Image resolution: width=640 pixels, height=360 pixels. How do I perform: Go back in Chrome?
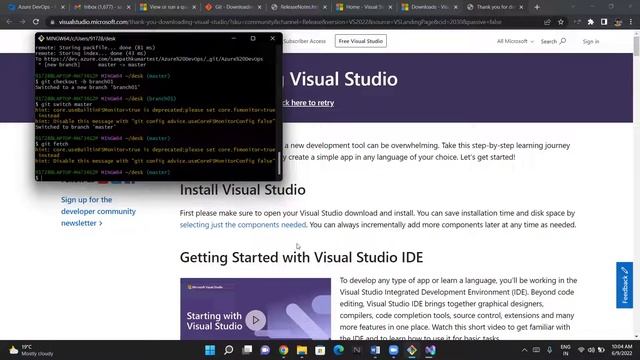[9, 22]
